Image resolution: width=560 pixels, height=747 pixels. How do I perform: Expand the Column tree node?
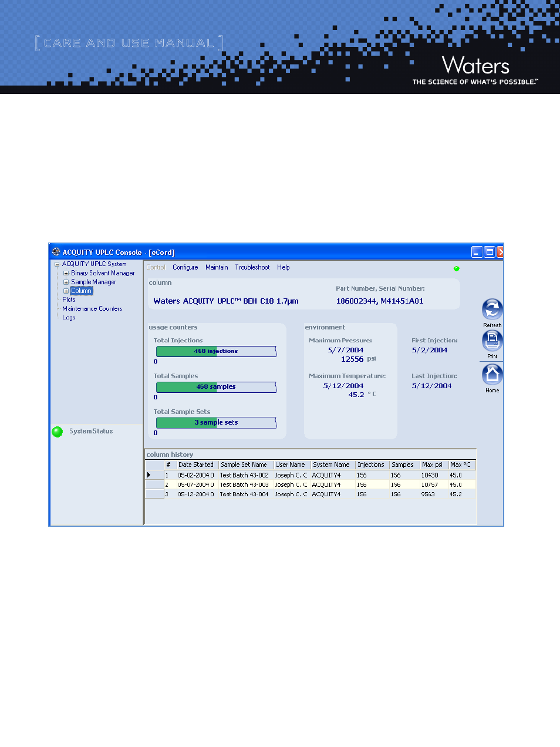pos(66,291)
